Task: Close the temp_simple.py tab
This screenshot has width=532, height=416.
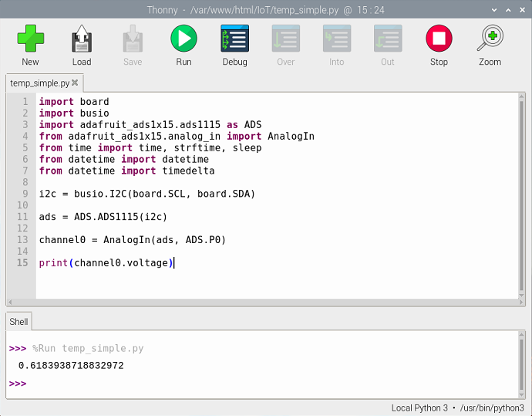Action: pyautogui.click(x=76, y=83)
